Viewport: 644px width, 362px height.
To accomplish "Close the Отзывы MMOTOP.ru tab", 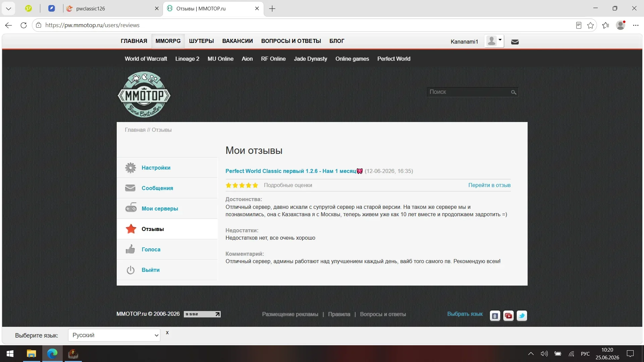I will tap(257, 9).
